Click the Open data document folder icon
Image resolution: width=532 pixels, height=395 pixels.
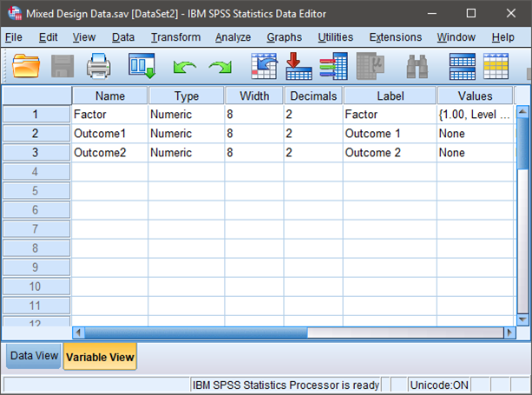(x=26, y=66)
